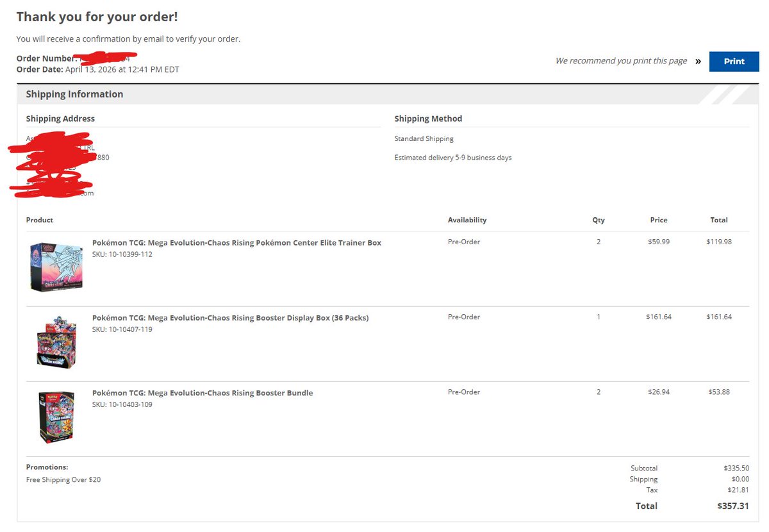Select SKU: 10-10403-109 text
The width and height of the screenshot is (769, 532).
click(122, 404)
